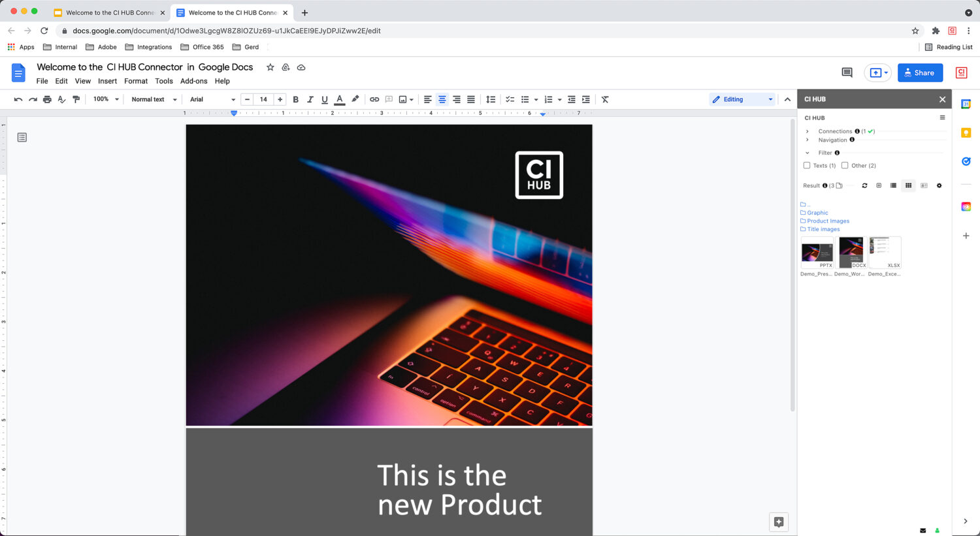Switch CI HUB results to list view
Viewport: 980px width, 536px height.
[x=893, y=185]
